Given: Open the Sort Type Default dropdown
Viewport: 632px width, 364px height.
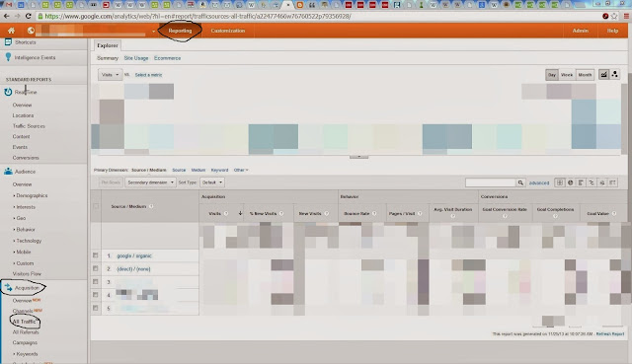Looking at the screenshot, I should click(x=212, y=182).
